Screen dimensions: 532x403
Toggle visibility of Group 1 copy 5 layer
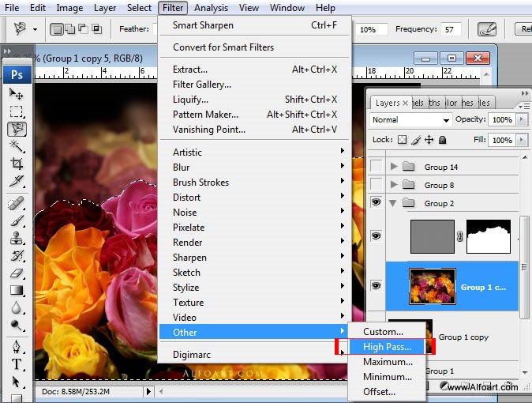pos(377,286)
